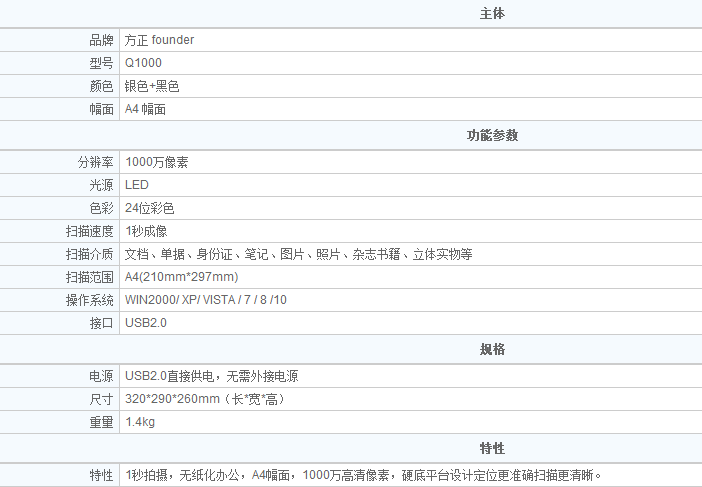Click the A4 幅面 value cell
The height and width of the screenshot is (487, 702).
(x=145, y=110)
